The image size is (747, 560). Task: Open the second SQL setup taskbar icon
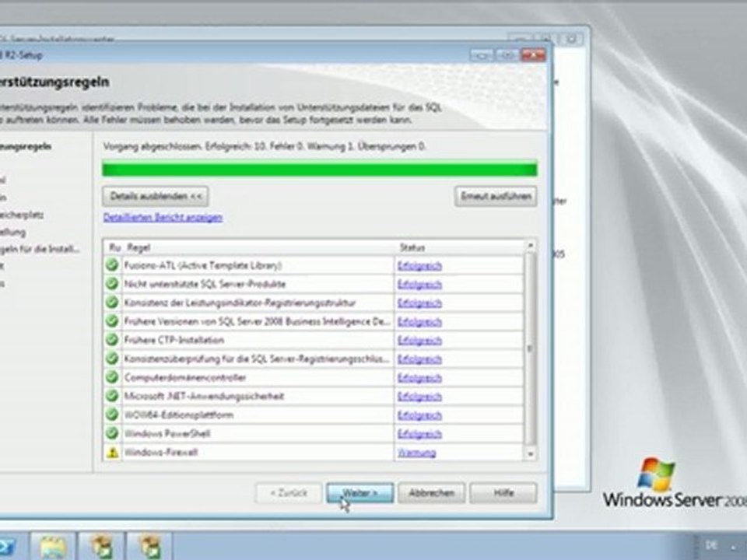pos(149,547)
